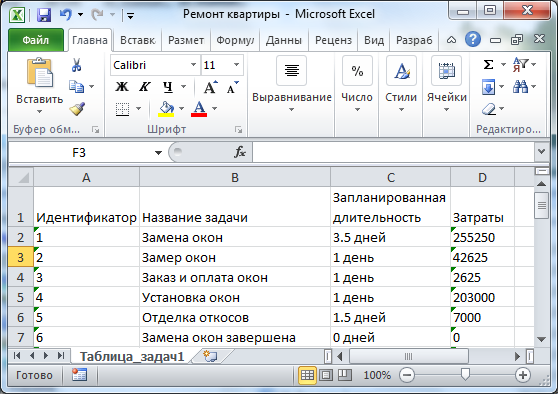Click the AutoSum sigma icon
Viewport: 558px width, 394px height.
(489, 65)
